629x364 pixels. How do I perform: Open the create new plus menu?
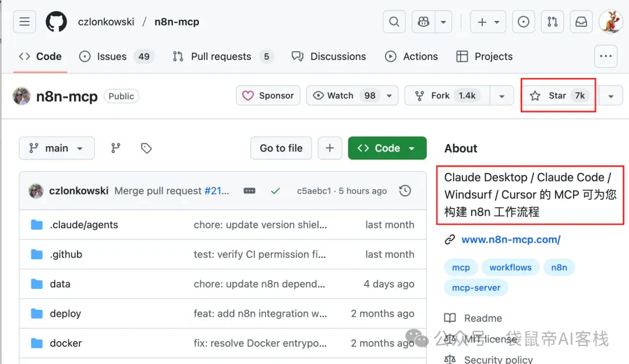pos(488,22)
